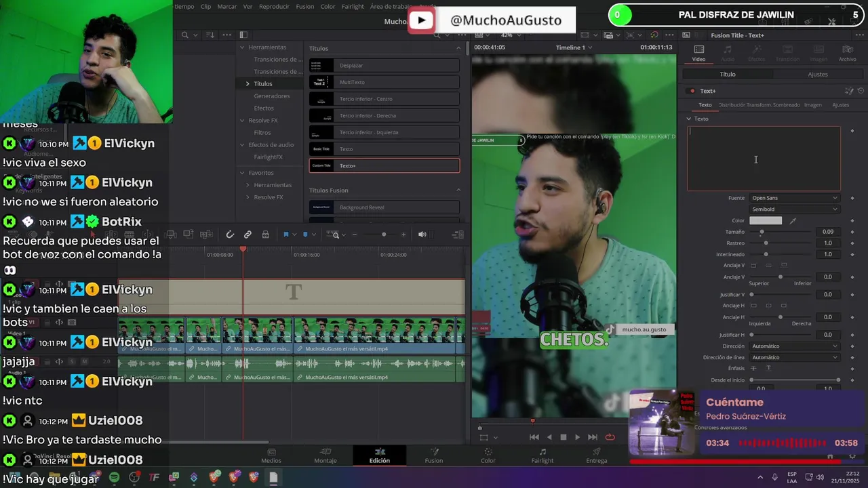
Task: Add a blue marker on the timeline
Action: 304,235
